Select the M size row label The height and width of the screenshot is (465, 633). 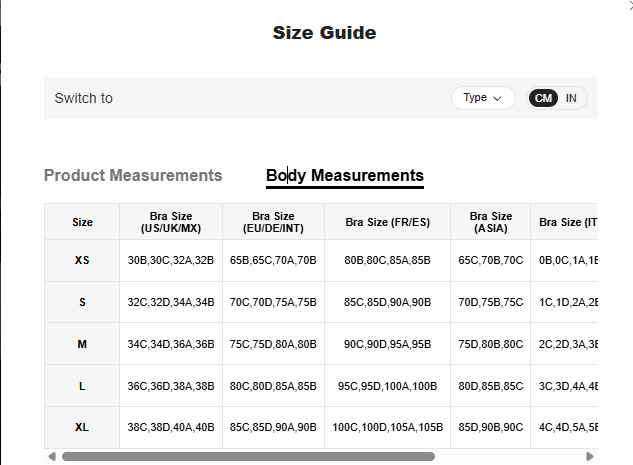[82, 345]
